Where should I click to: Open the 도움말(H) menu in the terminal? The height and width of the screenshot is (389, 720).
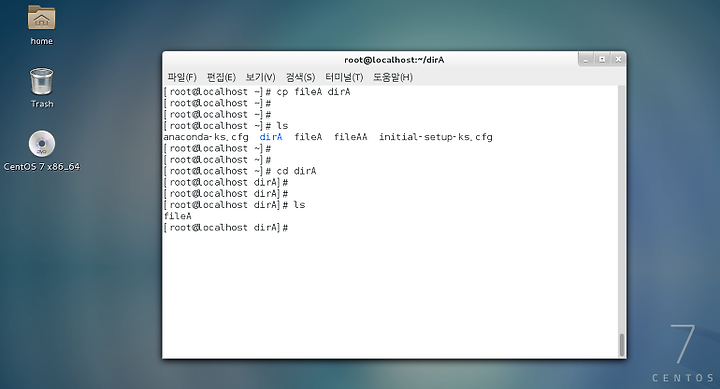tap(393, 77)
